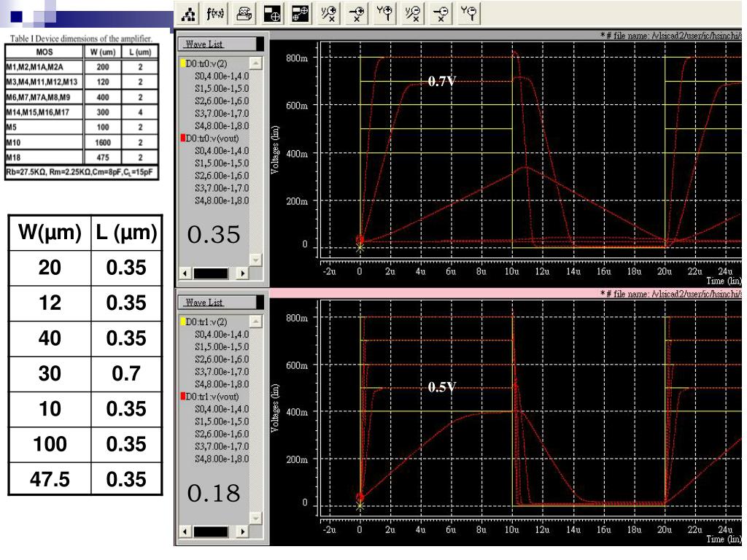Click the bottom wave list horizontal scroll thumb

point(211,532)
